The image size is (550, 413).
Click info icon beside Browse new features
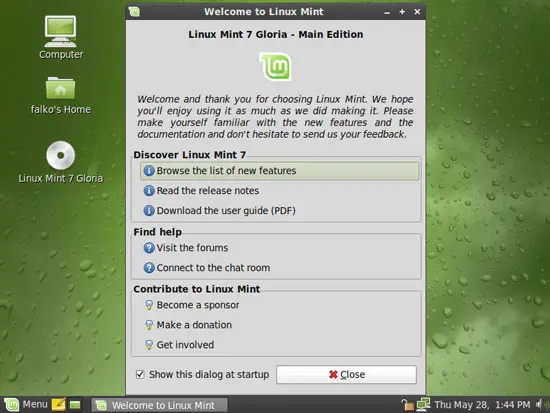tap(149, 171)
